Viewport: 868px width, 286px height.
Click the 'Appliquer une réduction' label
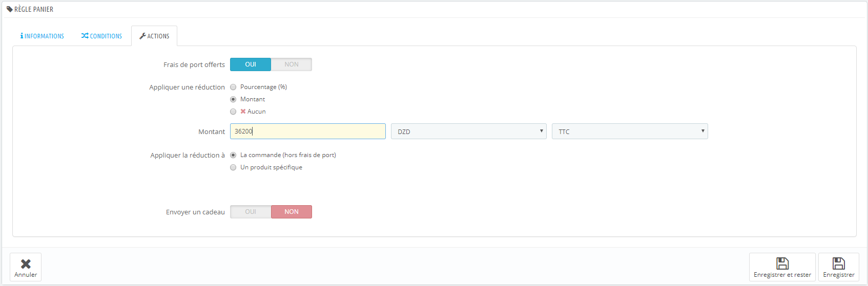point(187,87)
